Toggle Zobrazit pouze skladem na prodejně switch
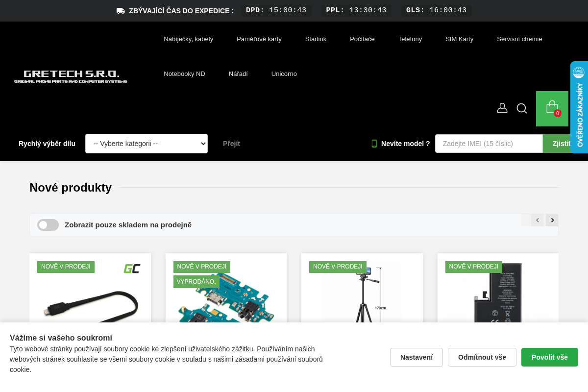The height and width of the screenshot is (392, 588). pos(48,225)
